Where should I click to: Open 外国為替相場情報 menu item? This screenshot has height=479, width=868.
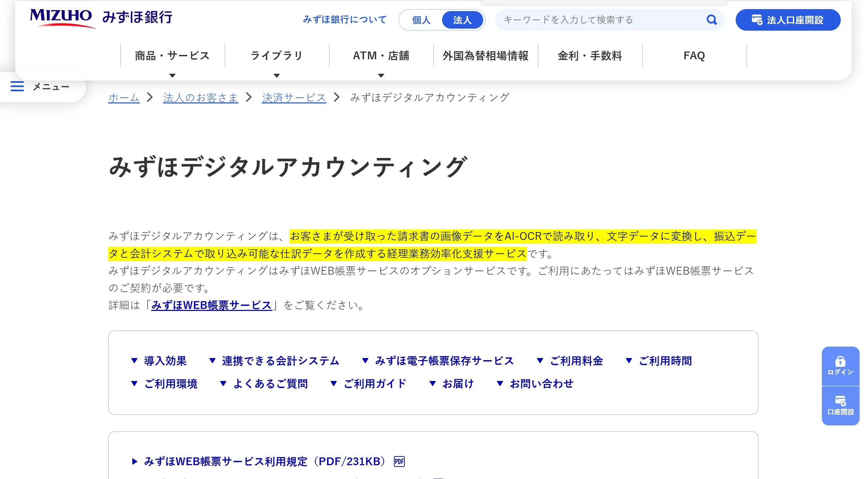[485, 56]
